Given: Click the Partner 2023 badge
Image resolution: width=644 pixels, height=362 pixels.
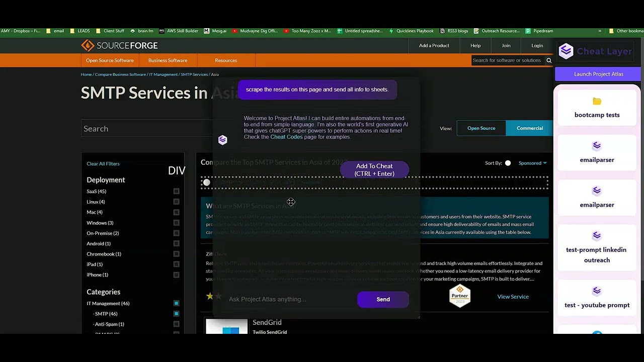Looking at the screenshot, I should (460, 295).
